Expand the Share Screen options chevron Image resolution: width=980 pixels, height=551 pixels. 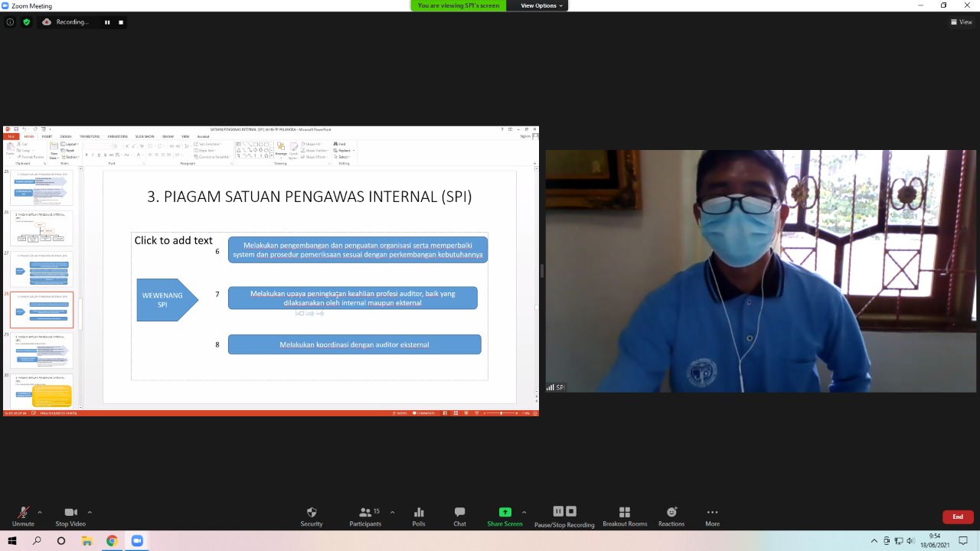(524, 513)
